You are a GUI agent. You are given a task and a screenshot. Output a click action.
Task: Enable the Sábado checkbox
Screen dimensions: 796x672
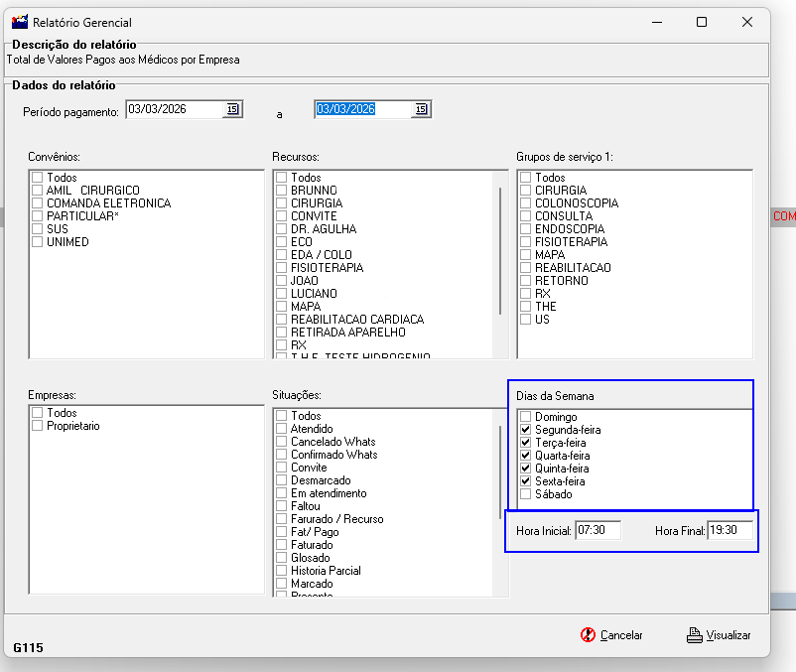coord(526,494)
